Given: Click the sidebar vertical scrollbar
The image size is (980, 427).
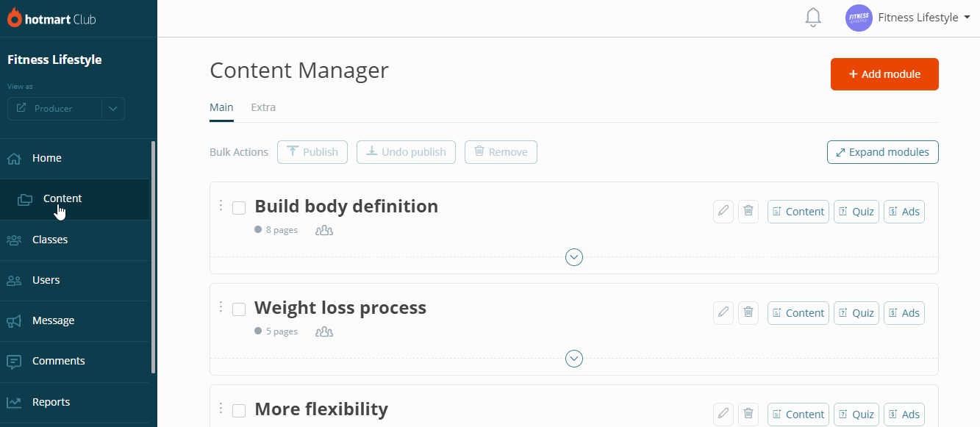Looking at the screenshot, I should (x=153, y=257).
